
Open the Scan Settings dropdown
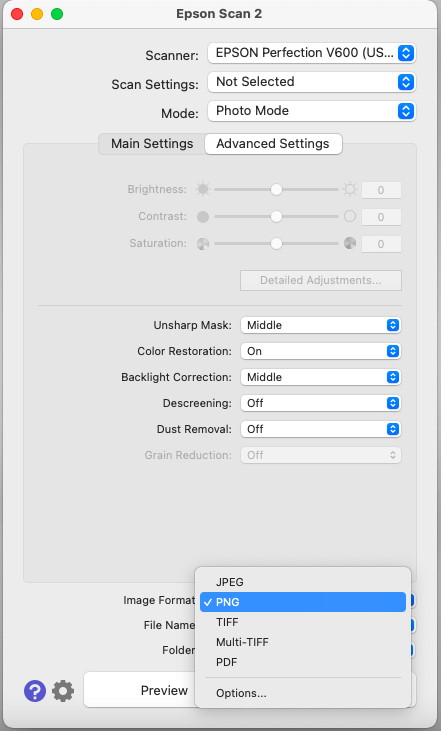[x=311, y=82]
